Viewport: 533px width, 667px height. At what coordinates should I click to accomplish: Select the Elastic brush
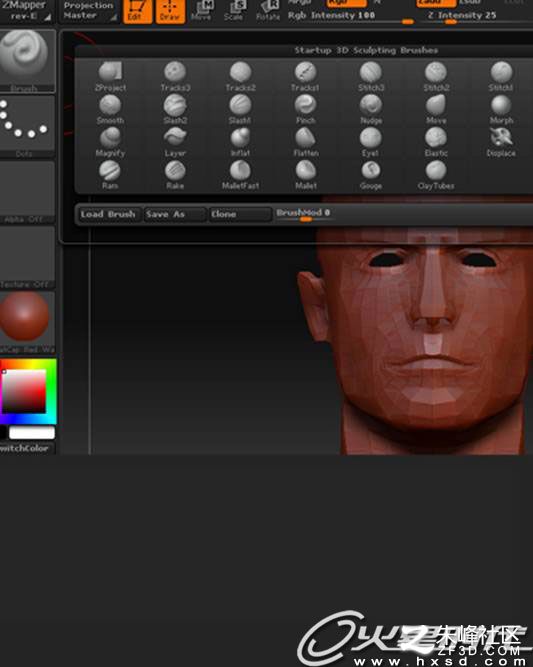pos(436,142)
